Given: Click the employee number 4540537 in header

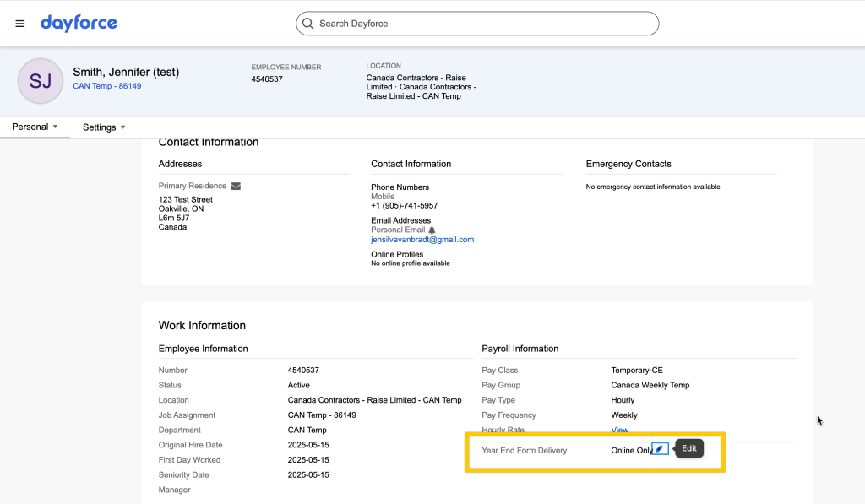Looking at the screenshot, I should (267, 79).
